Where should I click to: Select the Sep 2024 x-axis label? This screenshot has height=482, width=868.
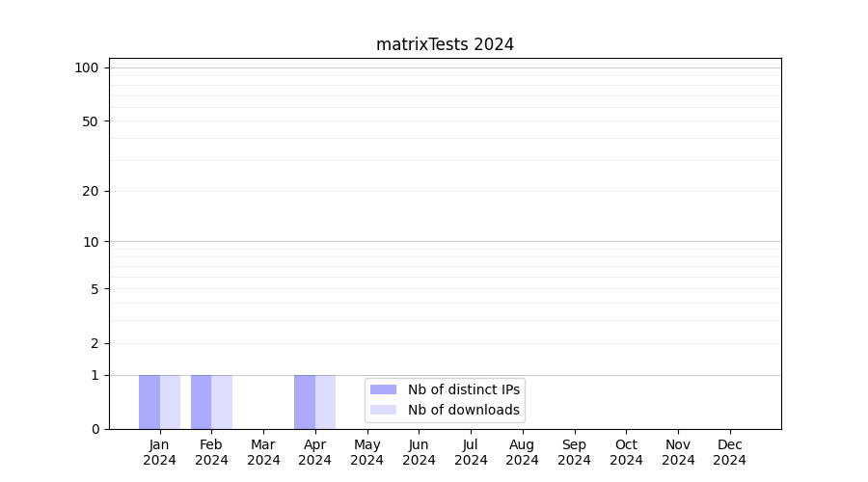(574, 452)
